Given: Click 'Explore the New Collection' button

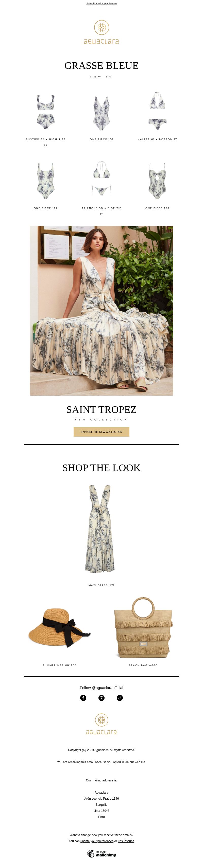Looking at the screenshot, I should 101,432.
